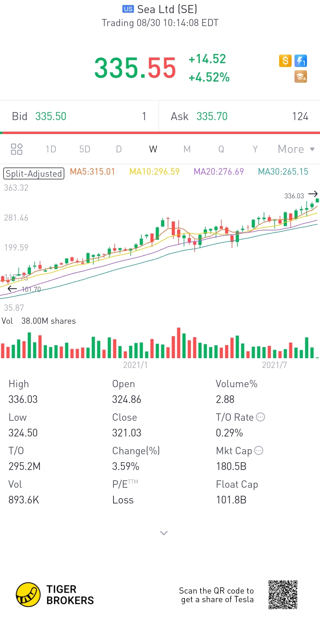Open the More periods dropdown
This screenshot has width=320, height=644.
click(x=296, y=149)
